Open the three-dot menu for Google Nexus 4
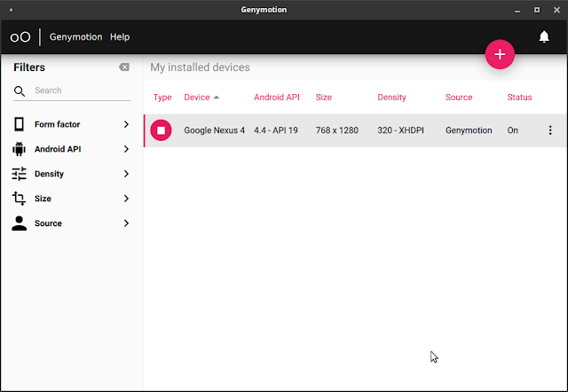 [x=550, y=130]
